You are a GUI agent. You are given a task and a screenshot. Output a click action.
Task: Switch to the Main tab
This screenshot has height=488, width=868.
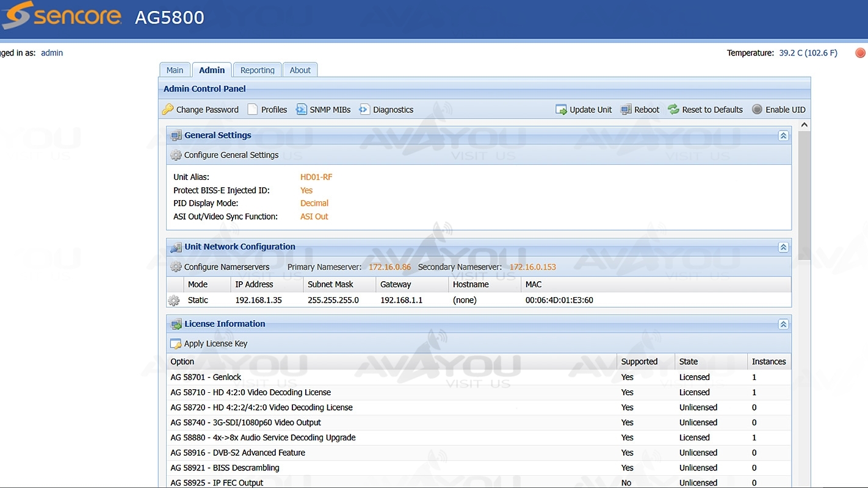175,70
